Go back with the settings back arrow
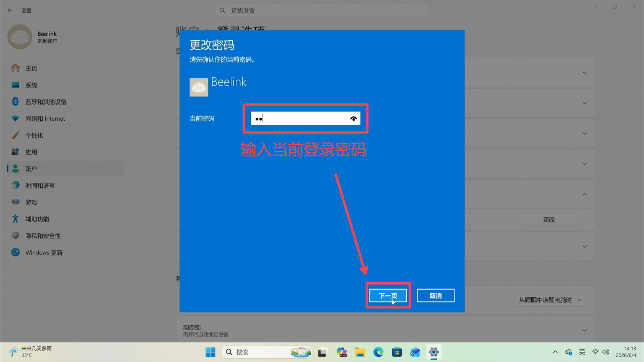This screenshot has width=644, height=362. pyautogui.click(x=10, y=10)
